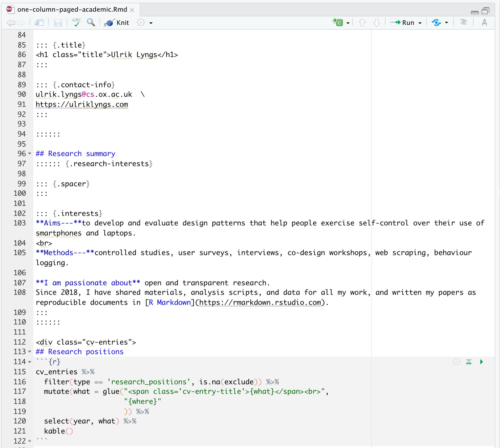Viewport: 500px width, 448px height.
Task: Open Find and Replace with the magnifier icon
Action: (91, 23)
